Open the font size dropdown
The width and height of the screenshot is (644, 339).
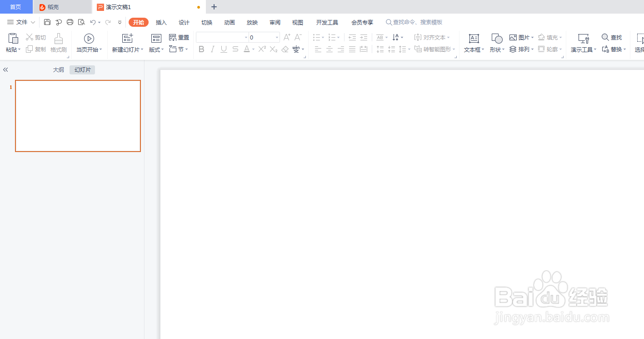pyautogui.click(x=277, y=38)
